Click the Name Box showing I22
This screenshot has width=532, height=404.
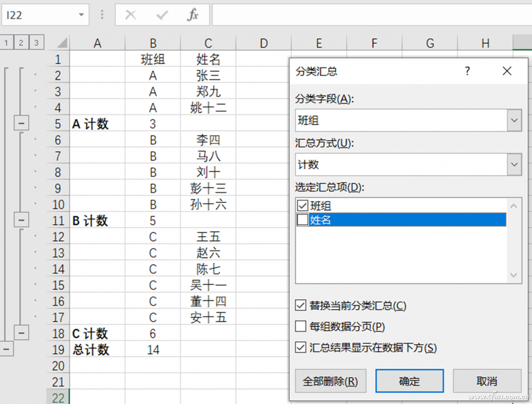pyautogui.click(x=45, y=15)
